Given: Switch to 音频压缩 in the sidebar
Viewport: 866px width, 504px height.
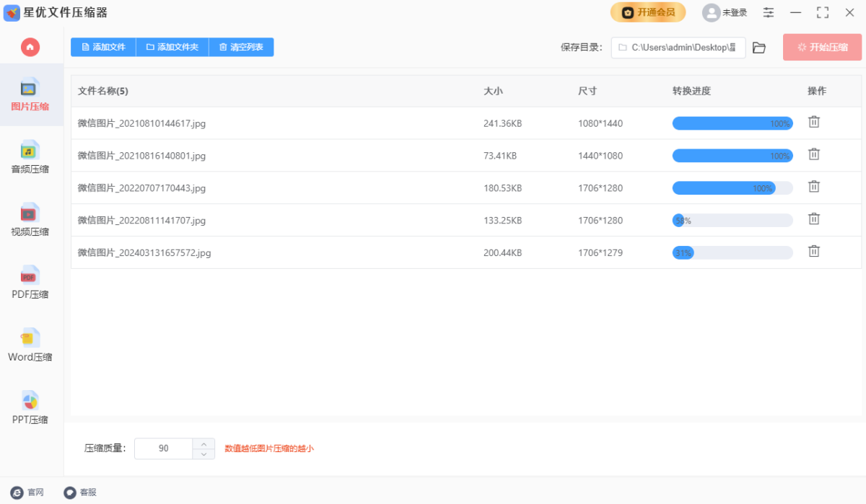Looking at the screenshot, I should [30, 157].
